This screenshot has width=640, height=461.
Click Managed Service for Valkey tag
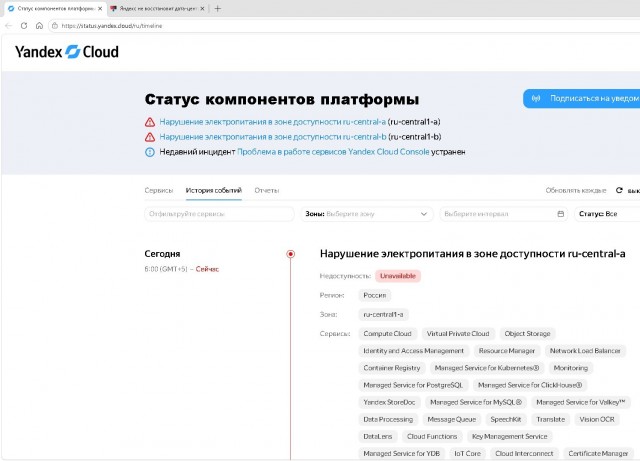(x=580, y=402)
